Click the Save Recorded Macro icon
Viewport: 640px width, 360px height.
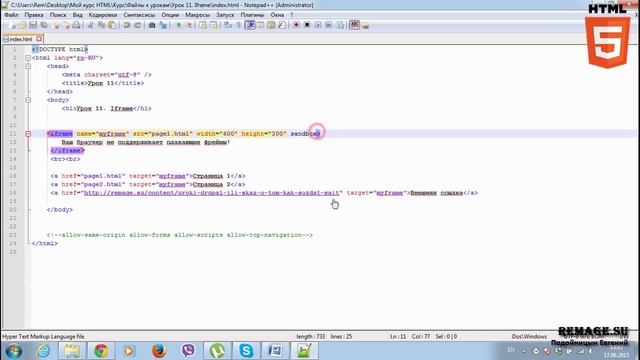pos(340,25)
